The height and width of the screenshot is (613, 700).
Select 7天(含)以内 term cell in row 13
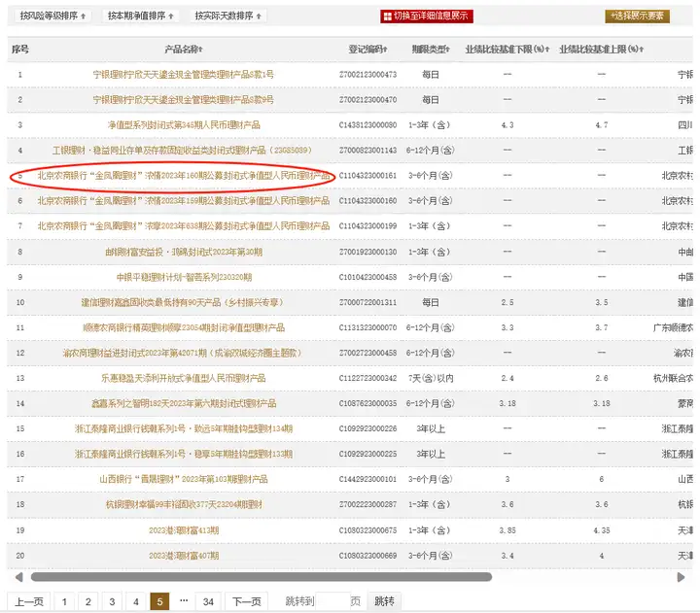pos(431,378)
